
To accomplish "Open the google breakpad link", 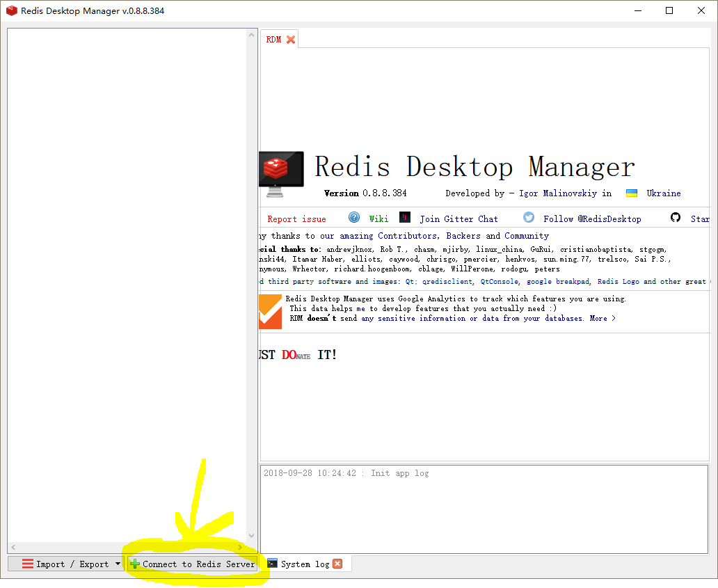I will 558,282.
